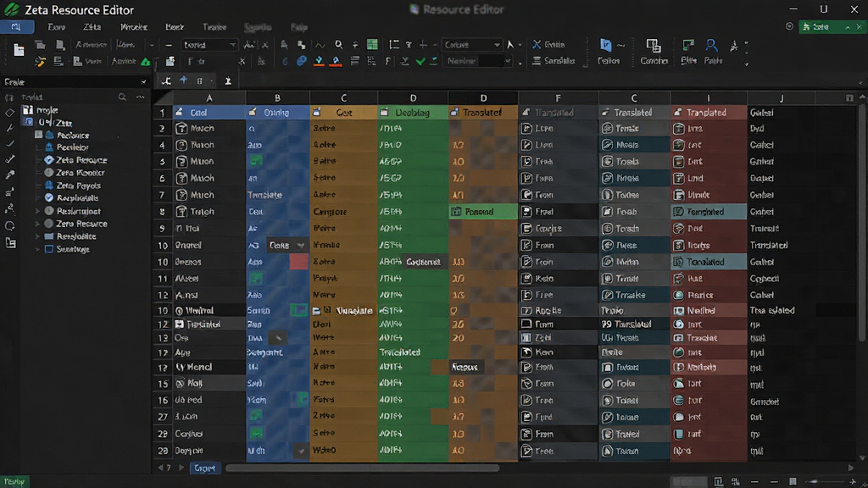Click the green triangle icon in the toolbar
Viewport: 868px width, 488px height.
[145, 62]
